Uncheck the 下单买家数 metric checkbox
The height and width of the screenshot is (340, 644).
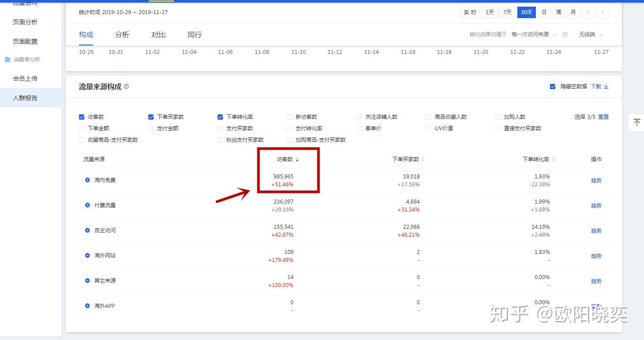(151, 117)
